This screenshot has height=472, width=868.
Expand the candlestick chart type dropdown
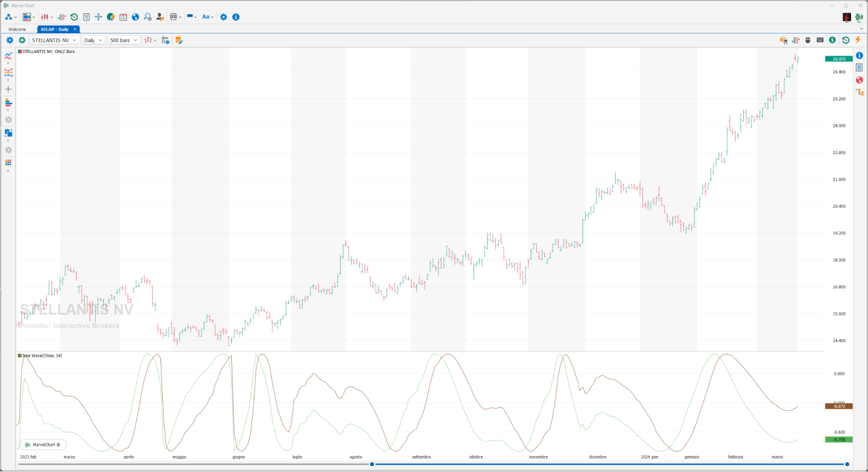pyautogui.click(x=52, y=17)
